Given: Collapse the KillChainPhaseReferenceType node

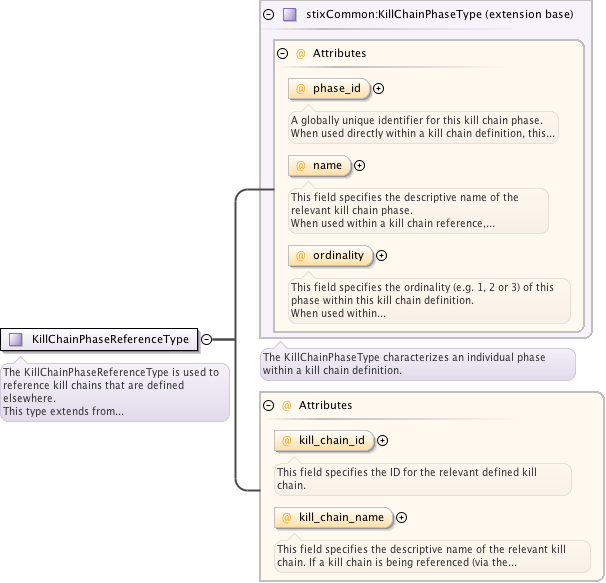Looking at the screenshot, I should [206, 339].
